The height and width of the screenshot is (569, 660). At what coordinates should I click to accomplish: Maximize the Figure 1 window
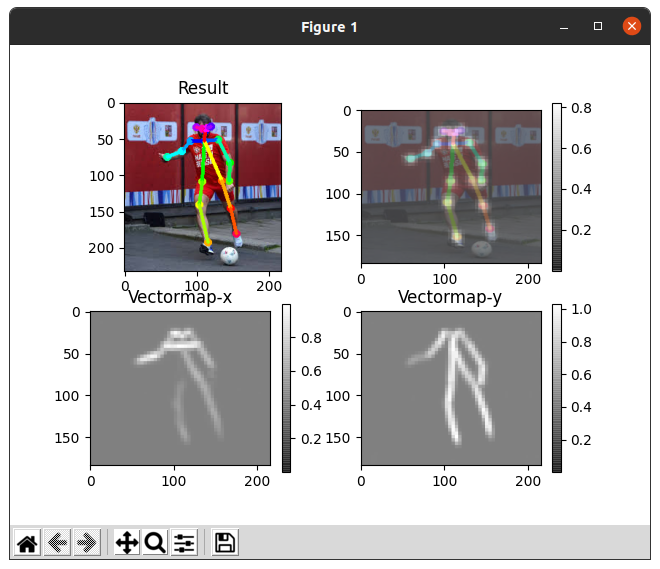click(x=598, y=26)
